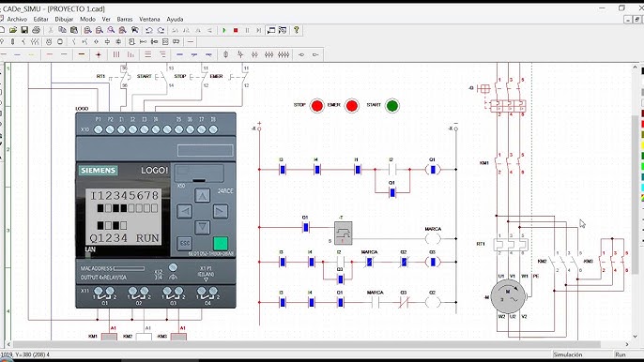Toggle the EMER switch contact above LOGO
This screenshot has width=644, height=362.
(x=238, y=76)
